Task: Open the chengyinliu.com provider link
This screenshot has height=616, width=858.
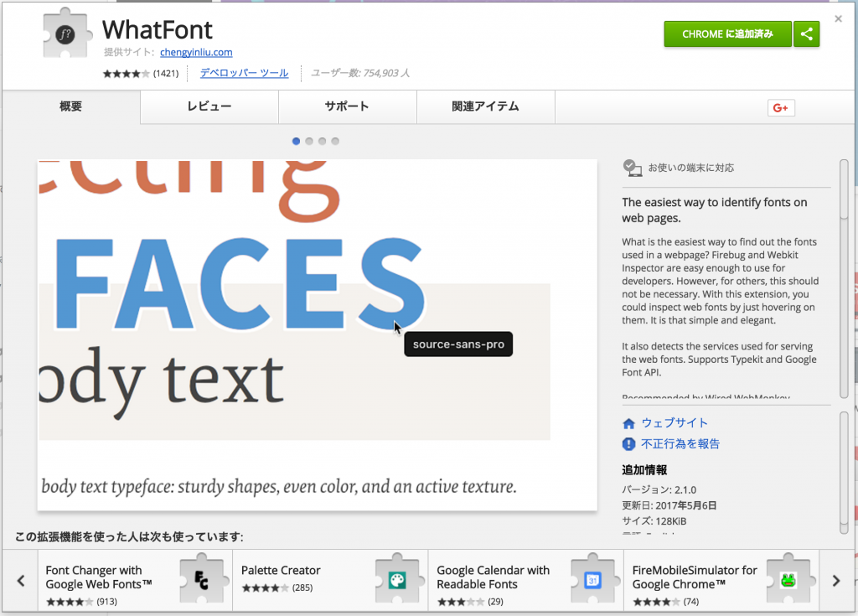Action: coord(196,52)
